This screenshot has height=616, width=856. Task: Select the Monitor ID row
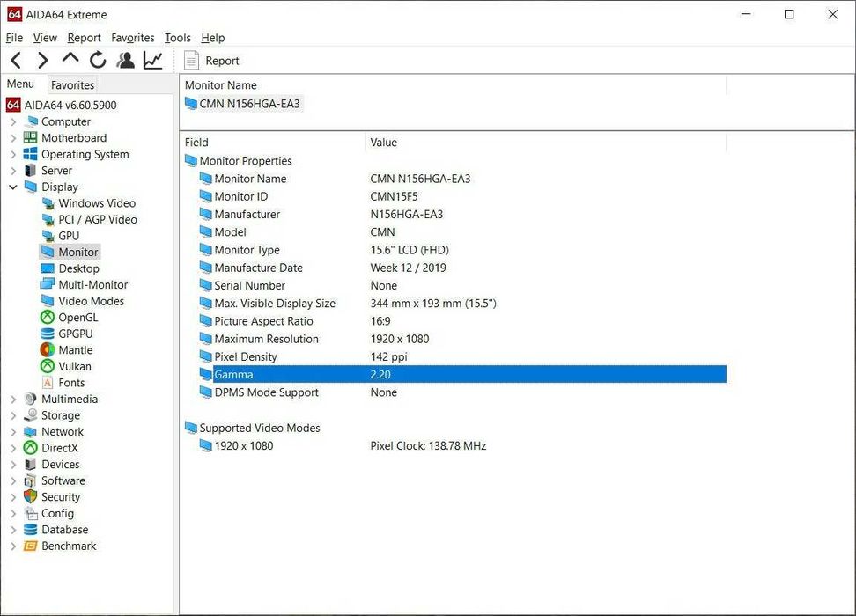pyautogui.click(x=463, y=196)
